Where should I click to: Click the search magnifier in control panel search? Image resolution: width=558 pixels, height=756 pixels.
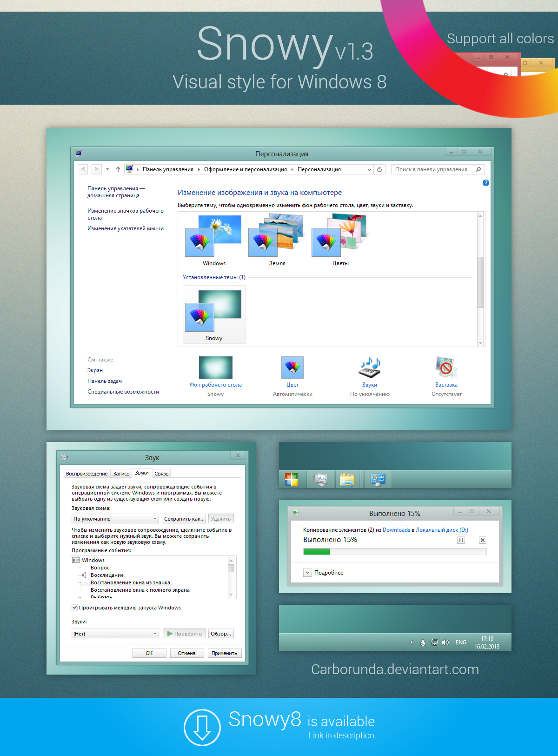click(478, 169)
